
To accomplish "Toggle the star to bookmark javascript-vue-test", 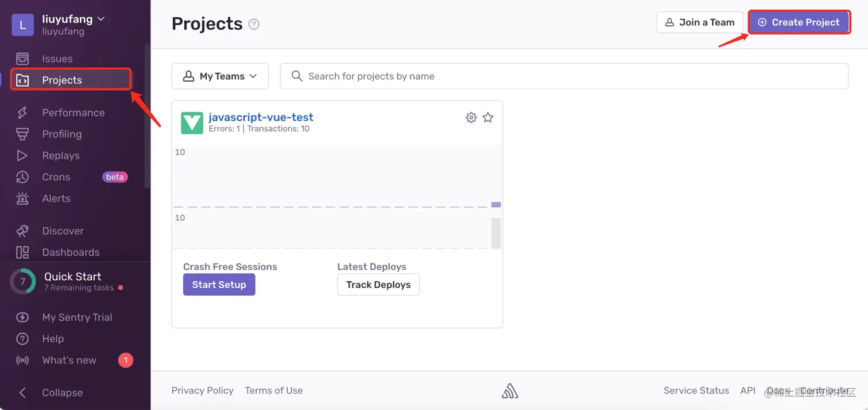I will coord(488,117).
